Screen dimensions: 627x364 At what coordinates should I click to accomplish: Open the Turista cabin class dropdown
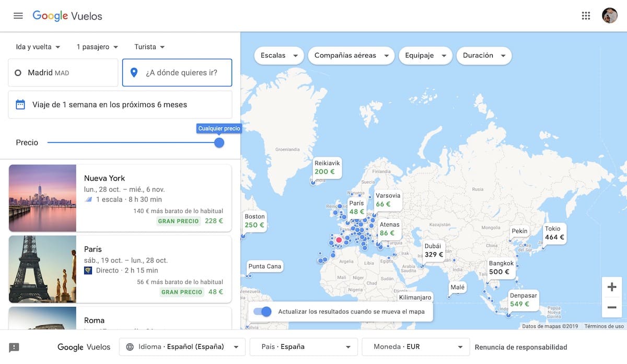(149, 47)
